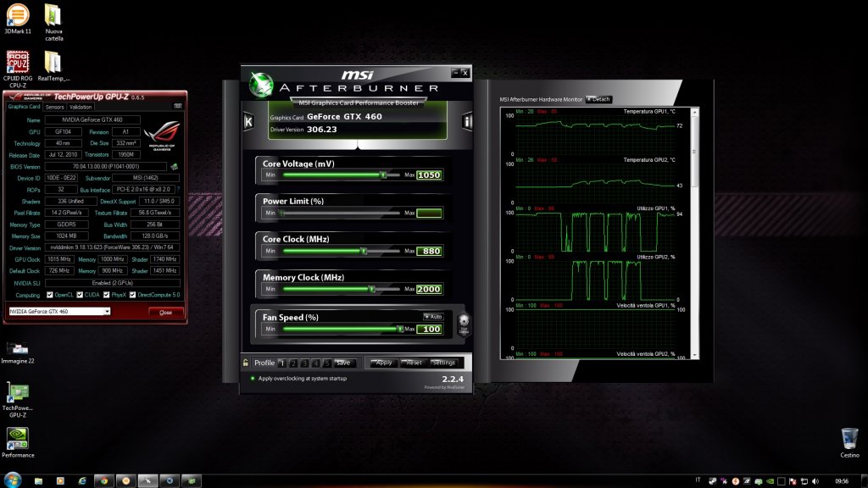868x488 pixels.
Task: Click the volume speaker icon in system tray
Action: tap(815, 481)
